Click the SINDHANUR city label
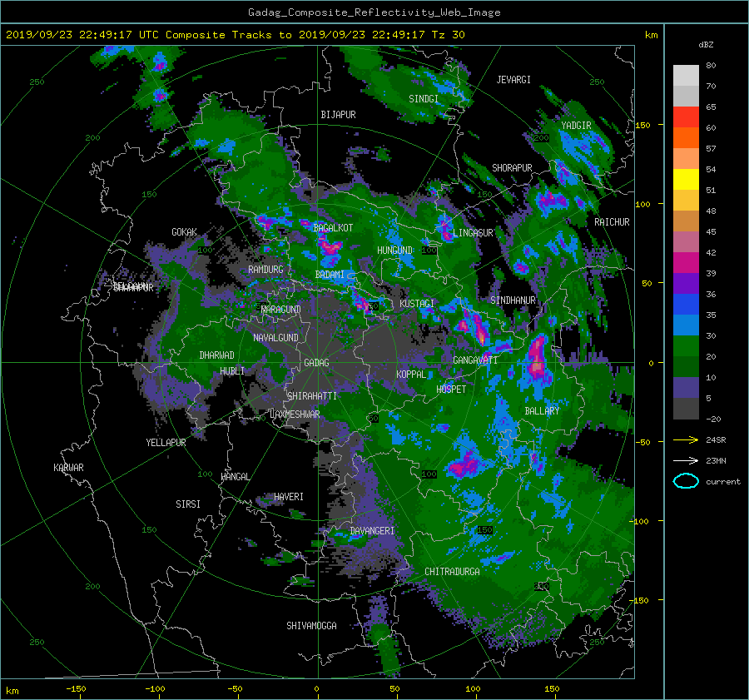 [x=513, y=300]
